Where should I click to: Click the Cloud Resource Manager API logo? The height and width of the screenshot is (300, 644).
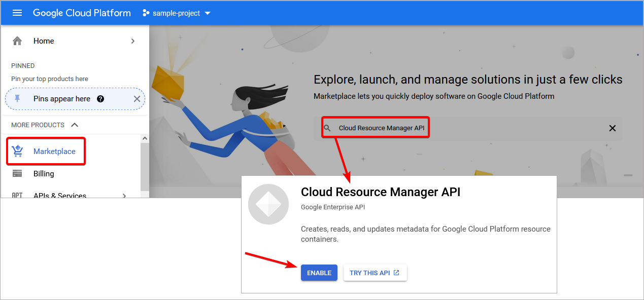click(x=268, y=204)
